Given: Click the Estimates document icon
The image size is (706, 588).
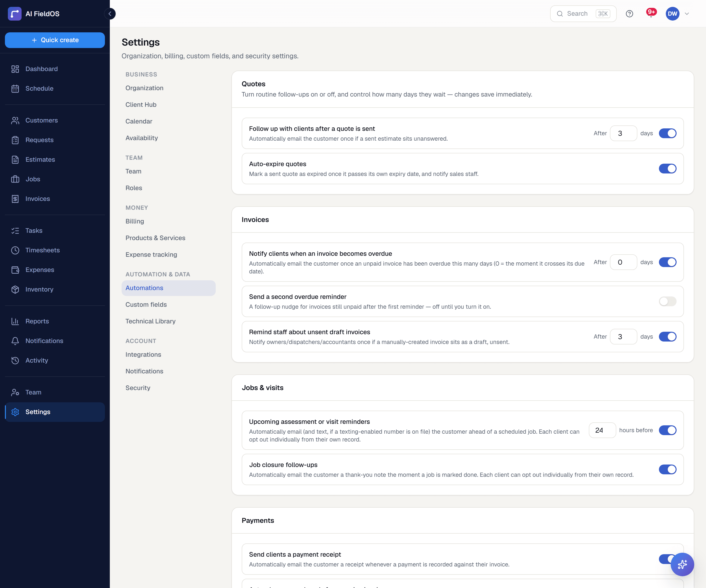Looking at the screenshot, I should (15, 159).
